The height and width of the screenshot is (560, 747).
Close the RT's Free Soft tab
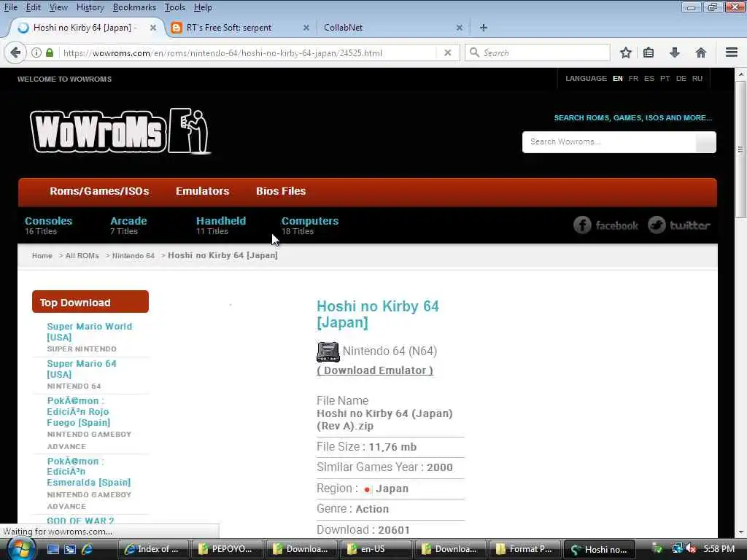tap(306, 28)
